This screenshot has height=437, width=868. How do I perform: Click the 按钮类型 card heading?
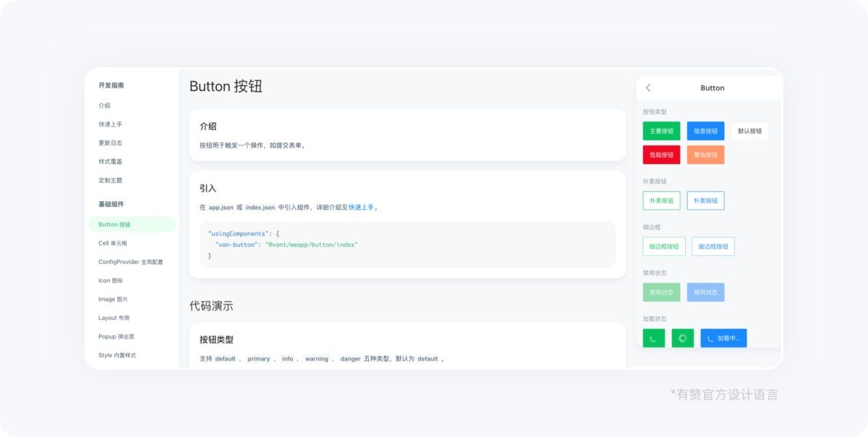pos(216,339)
